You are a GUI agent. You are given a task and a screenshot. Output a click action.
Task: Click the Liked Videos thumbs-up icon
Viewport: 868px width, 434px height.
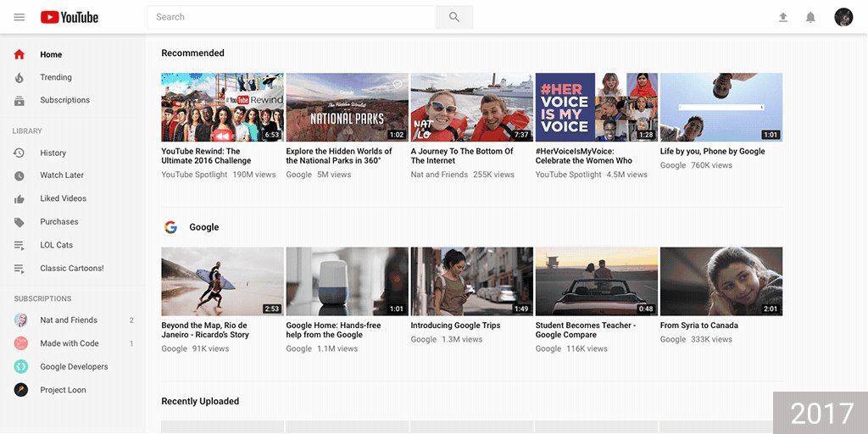pyautogui.click(x=19, y=198)
